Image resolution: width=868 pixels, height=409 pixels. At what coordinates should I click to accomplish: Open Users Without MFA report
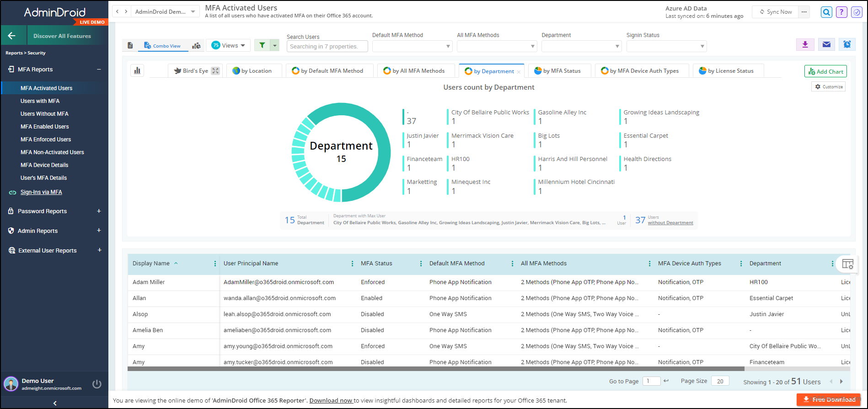[44, 113]
